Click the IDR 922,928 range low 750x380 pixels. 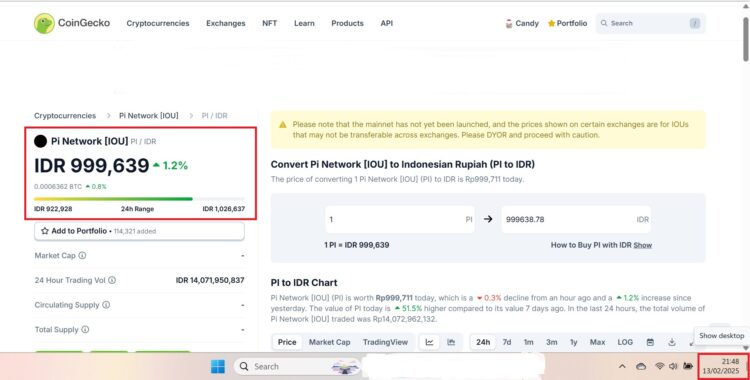[x=53, y=209]
